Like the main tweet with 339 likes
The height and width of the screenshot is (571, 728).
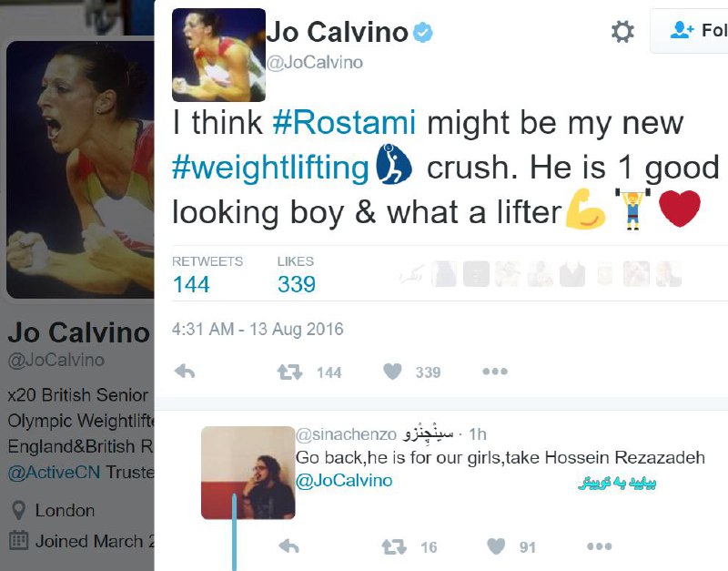pyautogui.click(x=392, y=372)
